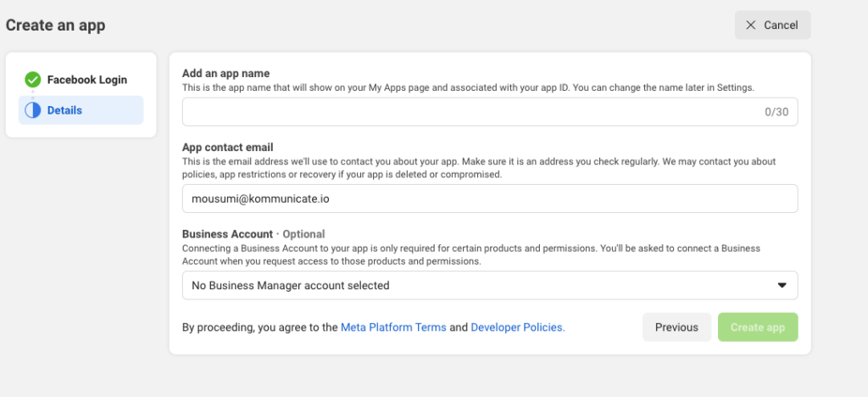Click the half-filled circle icon beside Details
The height and width of the screenshot is (397, 868).
(x=33, y=110)
